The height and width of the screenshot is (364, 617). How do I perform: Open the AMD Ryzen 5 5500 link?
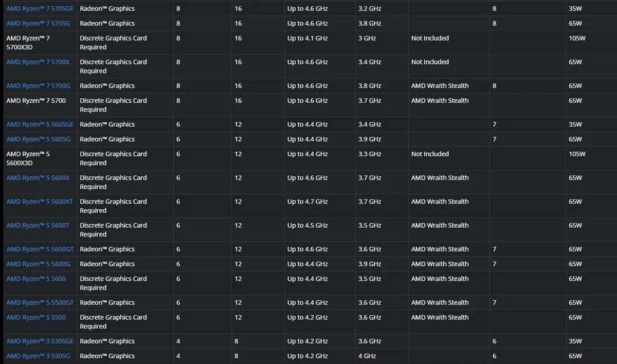tap(36, 318)
